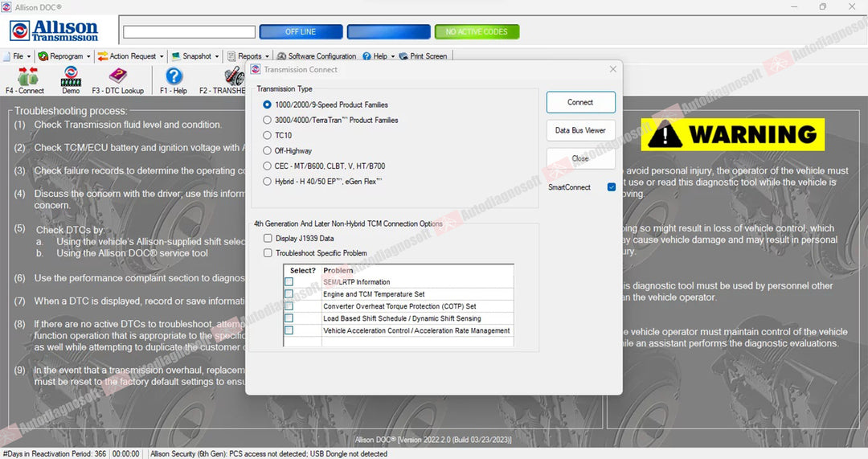Click the OFF LINE status indicator
The image size is (868, 459).
point(301,31)
